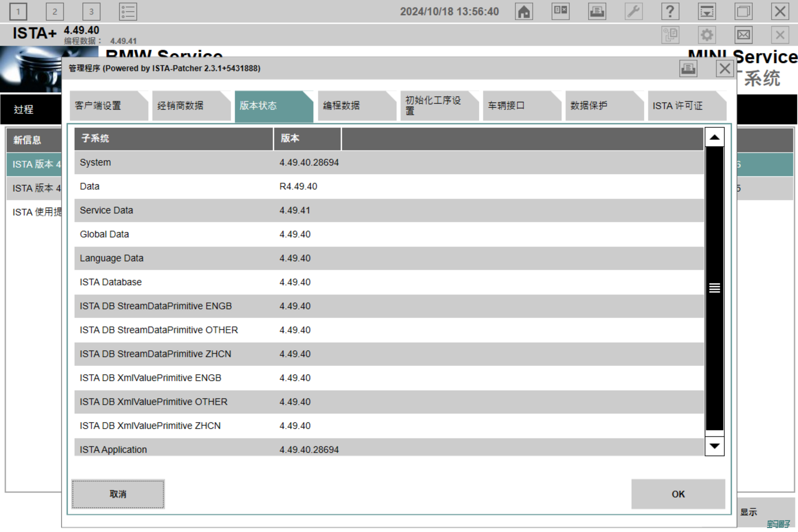Open the settings gear icon

pos(707,35)
